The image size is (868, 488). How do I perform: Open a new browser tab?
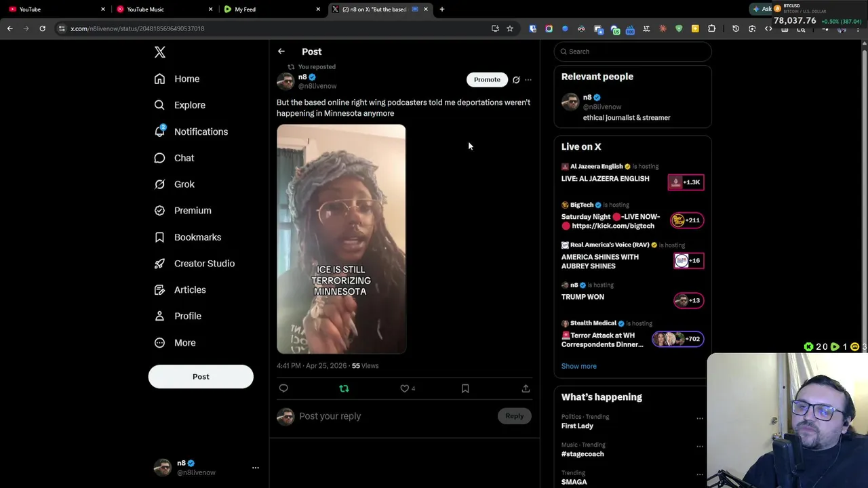442,9
